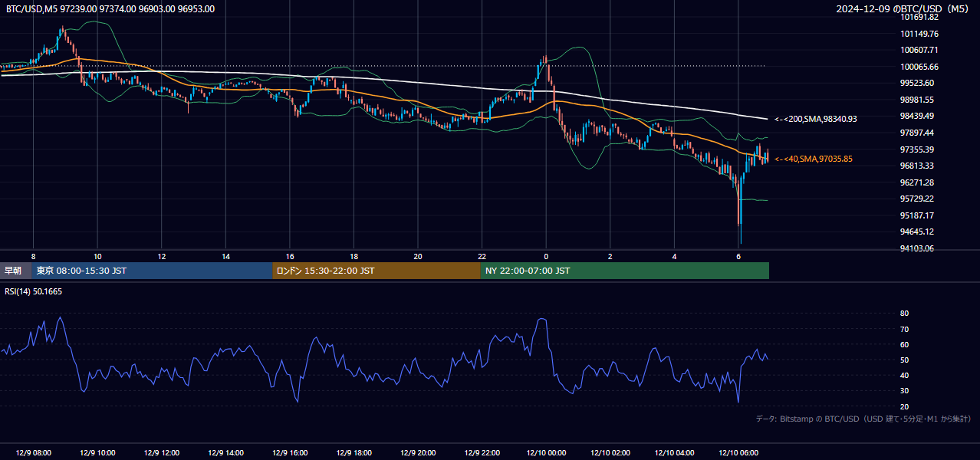Click price axis value 96813.33

click(917, 166)
